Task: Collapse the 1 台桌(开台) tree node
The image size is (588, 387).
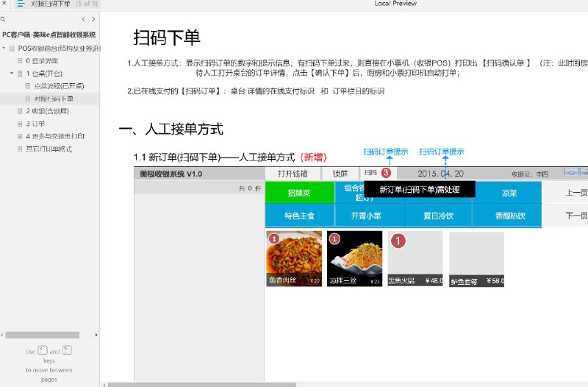Action: coord(12,73)
